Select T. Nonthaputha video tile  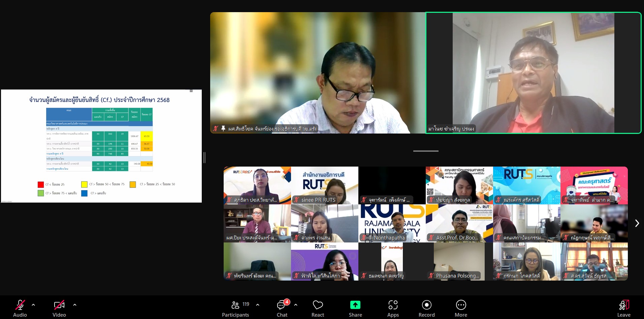(x=392, y=223)
